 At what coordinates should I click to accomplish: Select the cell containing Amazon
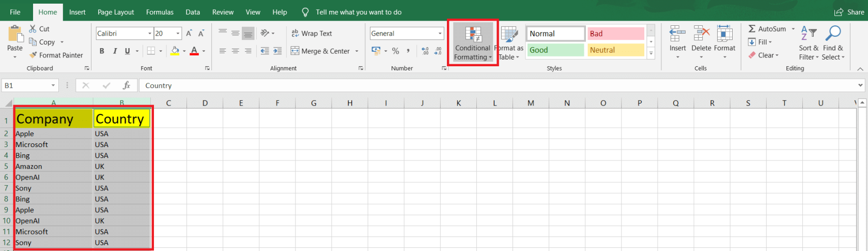[53, 166]
